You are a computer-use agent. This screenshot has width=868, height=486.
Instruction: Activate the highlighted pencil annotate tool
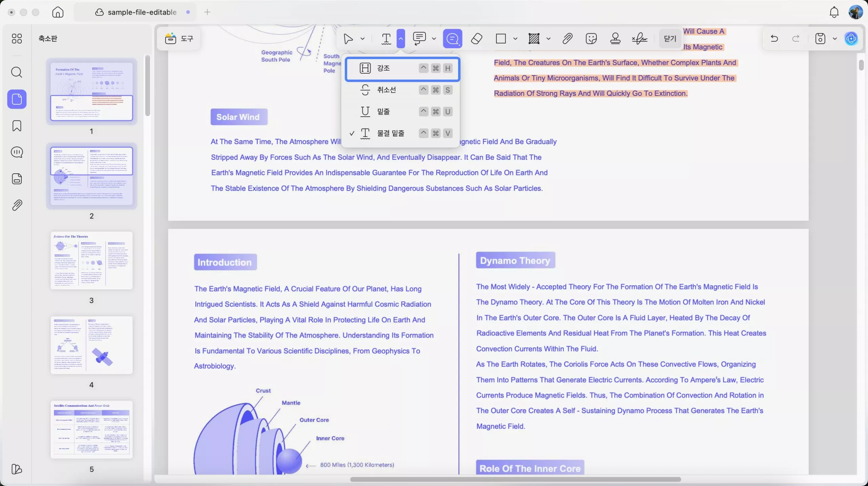(453, 39)
